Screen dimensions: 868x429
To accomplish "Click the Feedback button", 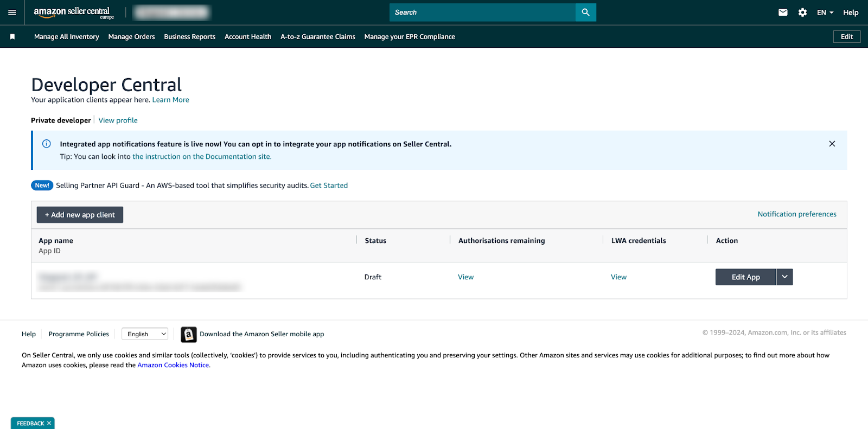I will [30, 424].
